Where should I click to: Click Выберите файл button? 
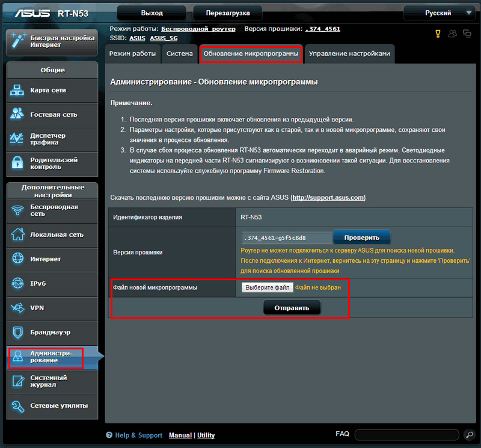[267, 287]
